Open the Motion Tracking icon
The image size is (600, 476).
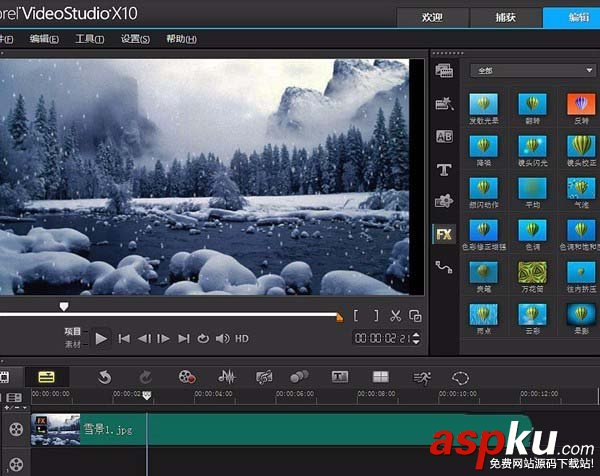pyautogui.click(x=299, y=377)
